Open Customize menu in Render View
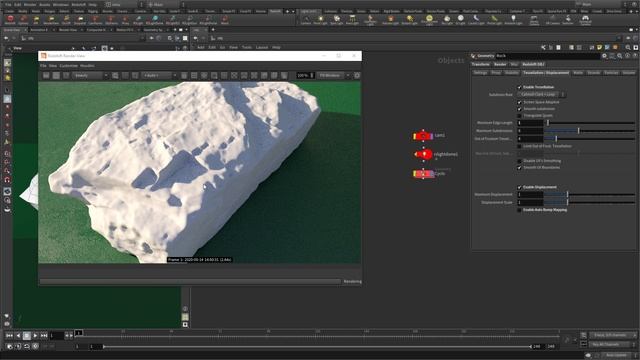640x360 pixels. tap(69, 66)
